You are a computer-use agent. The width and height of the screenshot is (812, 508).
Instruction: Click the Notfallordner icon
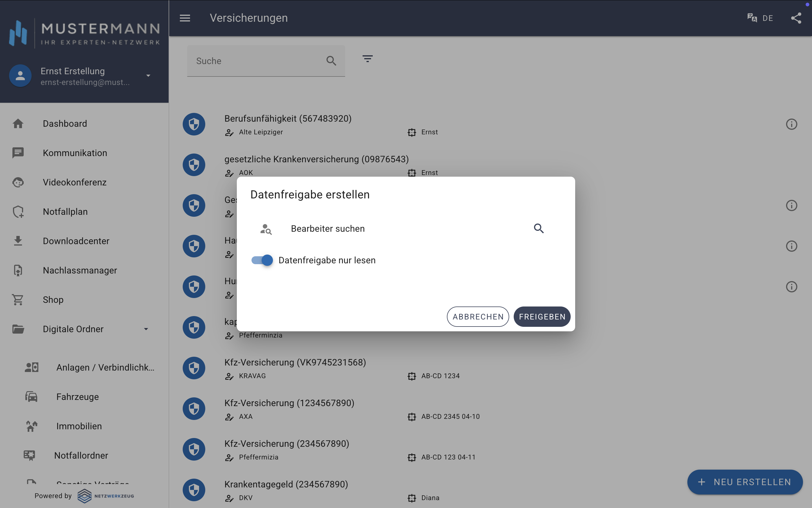coord(30,456)
